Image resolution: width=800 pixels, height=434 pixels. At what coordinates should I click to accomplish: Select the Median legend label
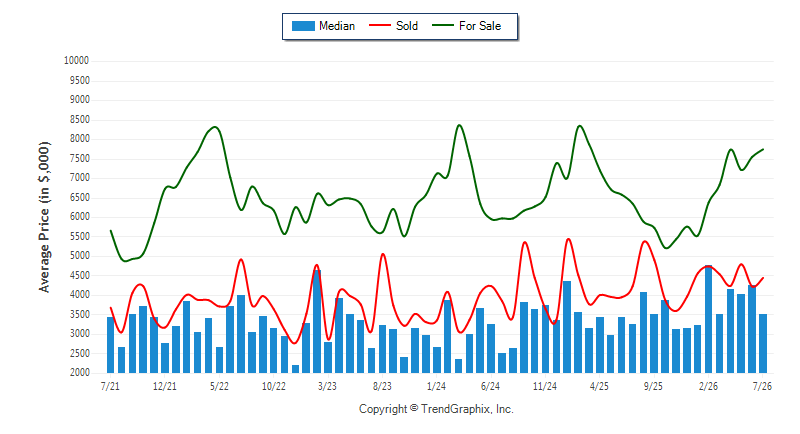[x=337, y=26]
